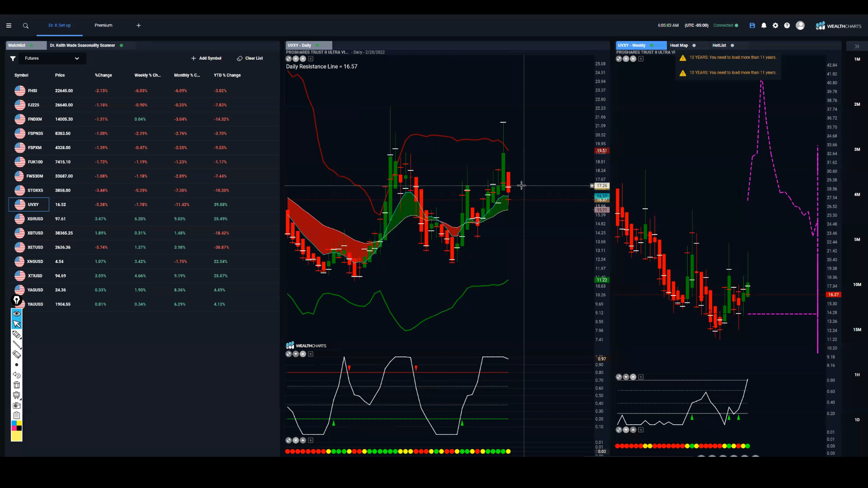The height and width of the screenshot is (488, 868).
Task: Collapse Daily dots indicator pane down arrow
Action: [x=296, y=440]
